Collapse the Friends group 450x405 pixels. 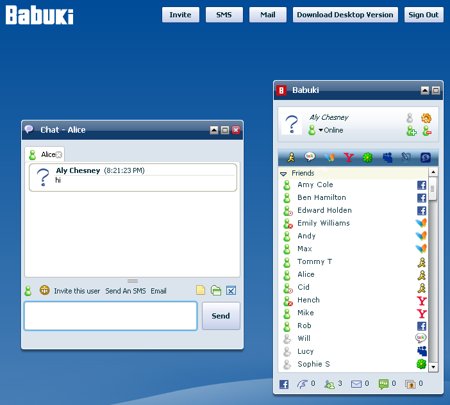[283, 173]
